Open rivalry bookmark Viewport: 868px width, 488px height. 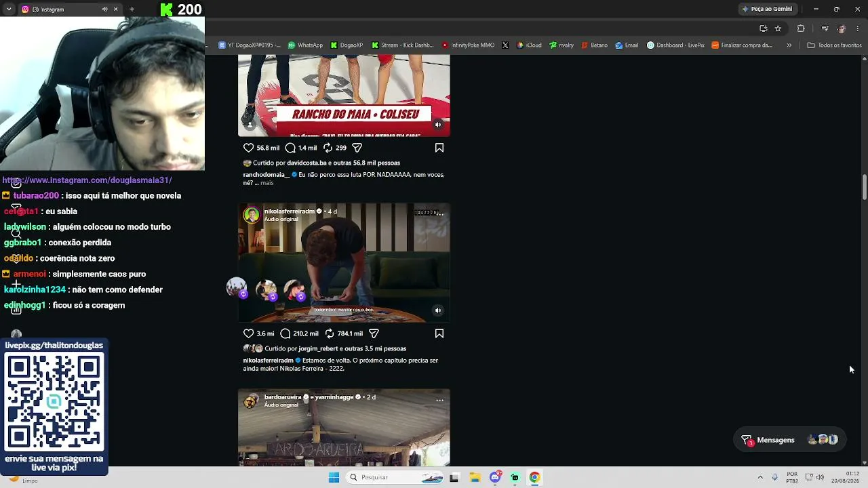561,45
